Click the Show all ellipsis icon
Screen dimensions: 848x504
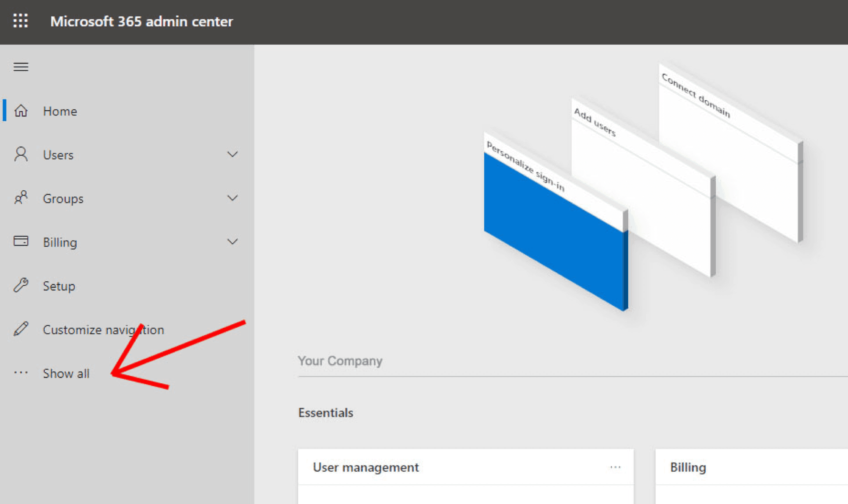tap(21, 373)
